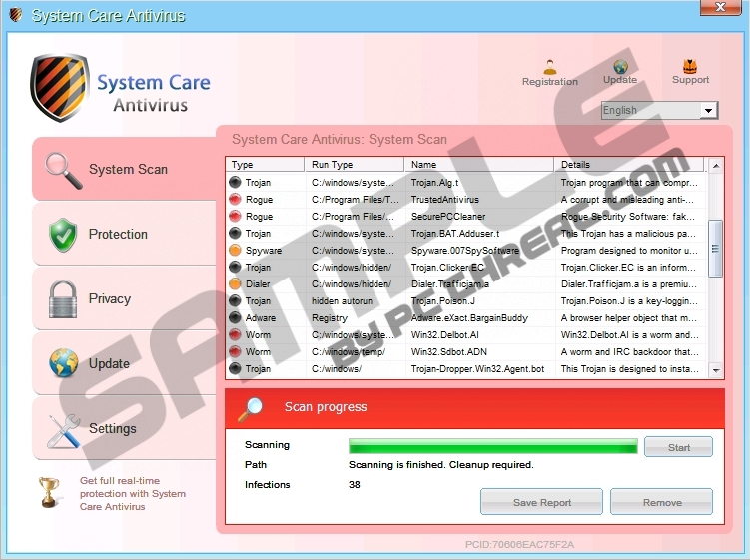Image resolution: width=750 pixels, height=560 pixels.
Task: Sort by the Run Type column header
Action: [355, 164]
